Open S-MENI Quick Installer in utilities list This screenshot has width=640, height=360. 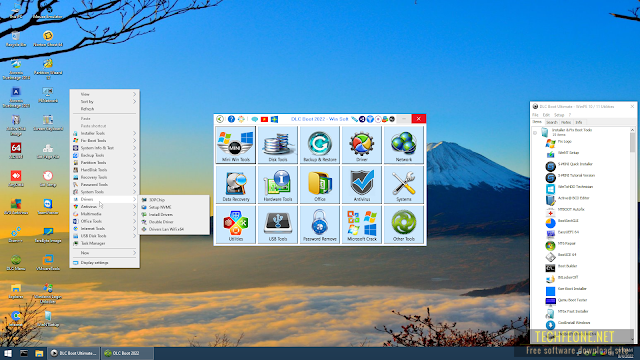click(575, 164)
